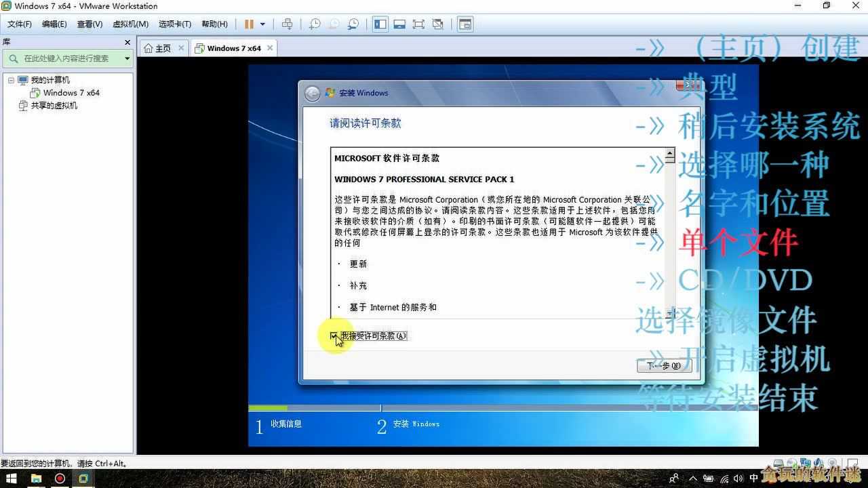Click the 更新 bullet item
The image size is (868, 488).
pos(358,264)
